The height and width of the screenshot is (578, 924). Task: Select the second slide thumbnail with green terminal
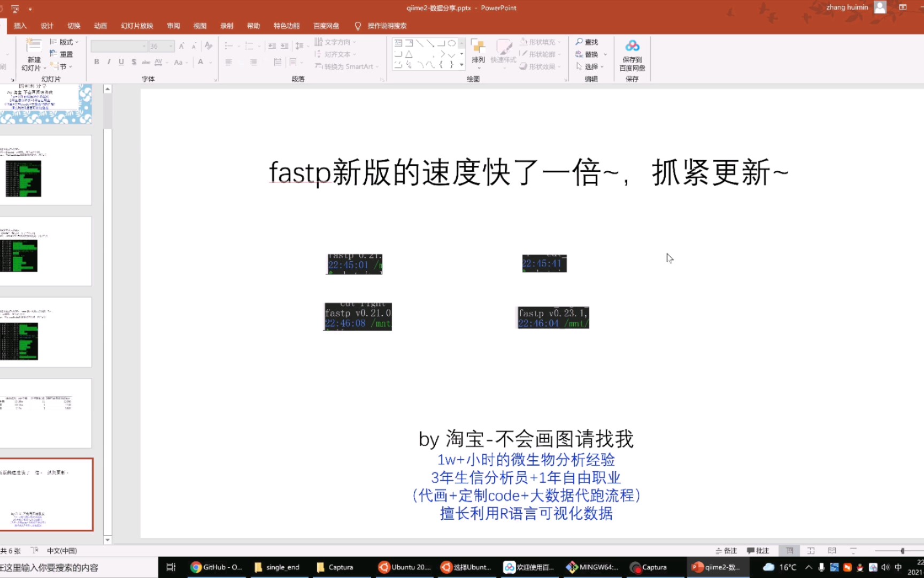(x=46, y=170)
